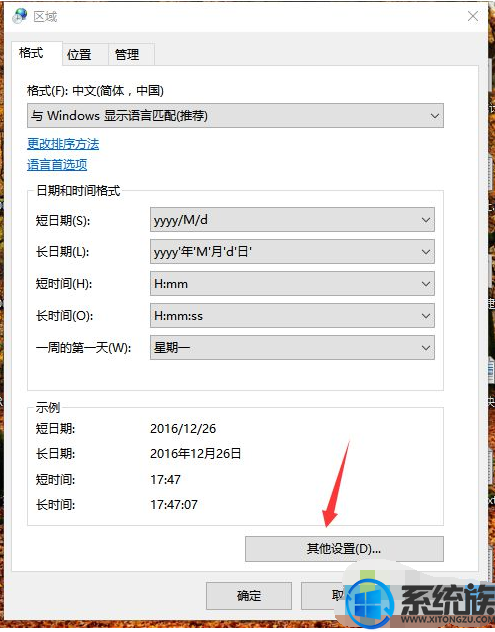Switch to the 位置 tab

pyautogui.click(x=79, y=54)
